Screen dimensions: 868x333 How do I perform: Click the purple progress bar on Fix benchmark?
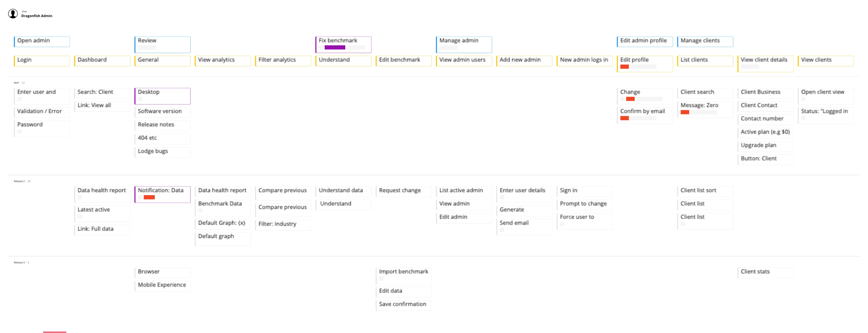(335, 48)
